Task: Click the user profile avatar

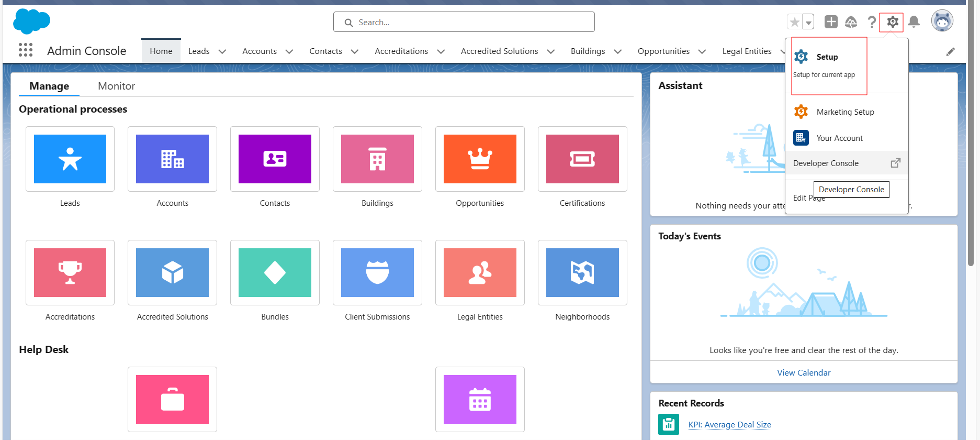Action: [942, 21]
